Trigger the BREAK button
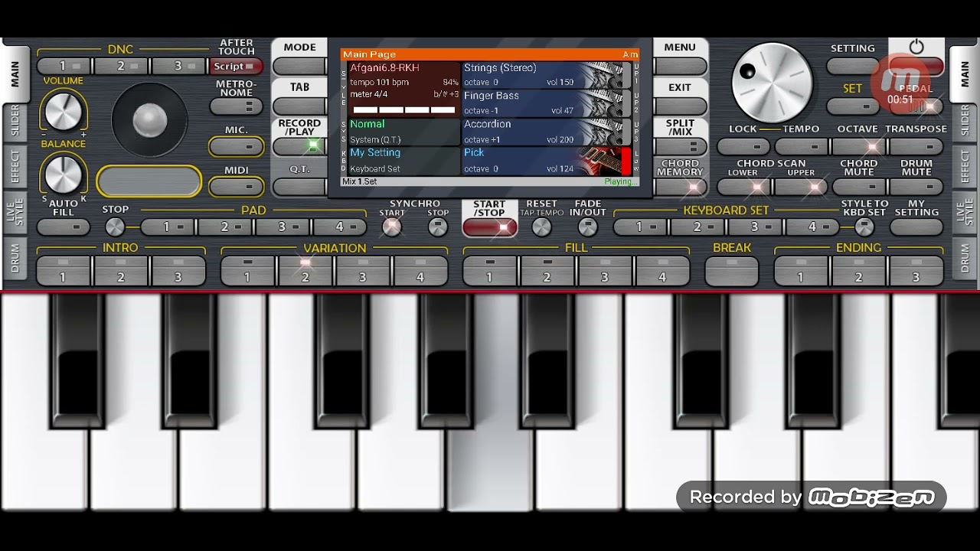This screenshot has height=551, width=980. 732,272
